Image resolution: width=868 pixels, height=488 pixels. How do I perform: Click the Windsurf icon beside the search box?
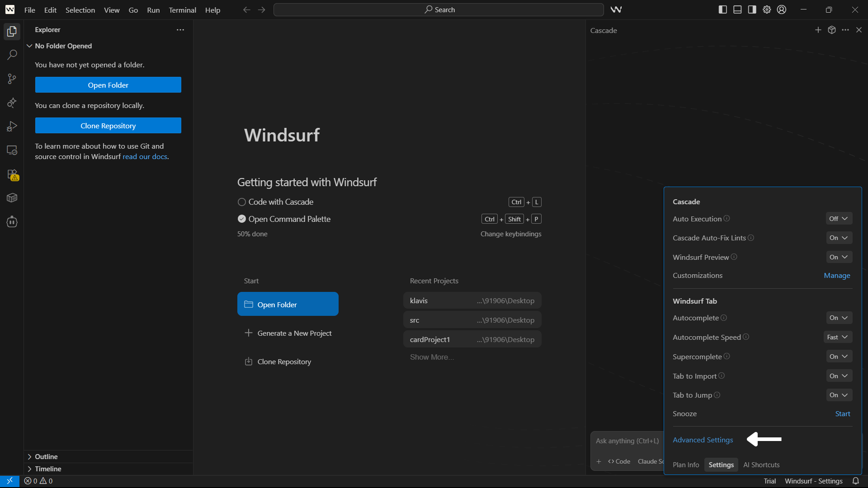[x=616, y=9]
